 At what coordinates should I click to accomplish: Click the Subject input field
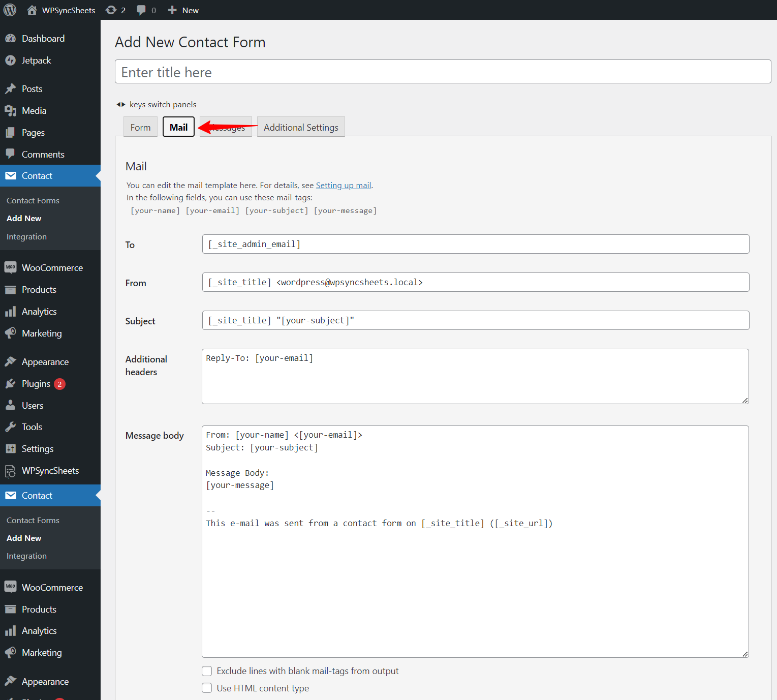475,320
